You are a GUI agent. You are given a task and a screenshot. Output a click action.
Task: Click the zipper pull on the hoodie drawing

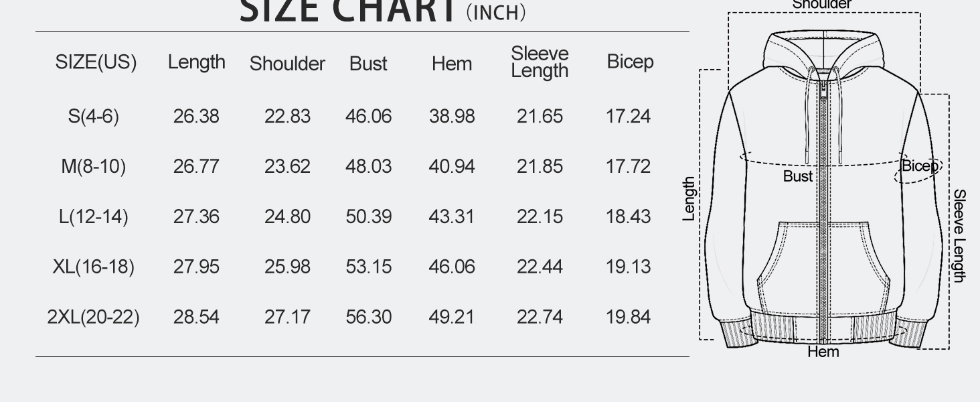(x=823, y=90)
